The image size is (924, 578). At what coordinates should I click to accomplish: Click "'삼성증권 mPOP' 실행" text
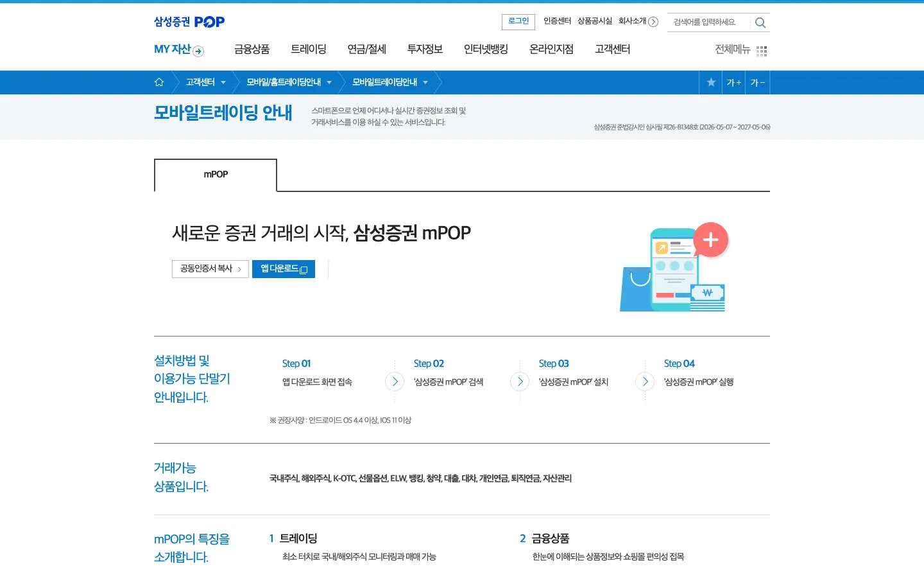(x=699, y=382)
